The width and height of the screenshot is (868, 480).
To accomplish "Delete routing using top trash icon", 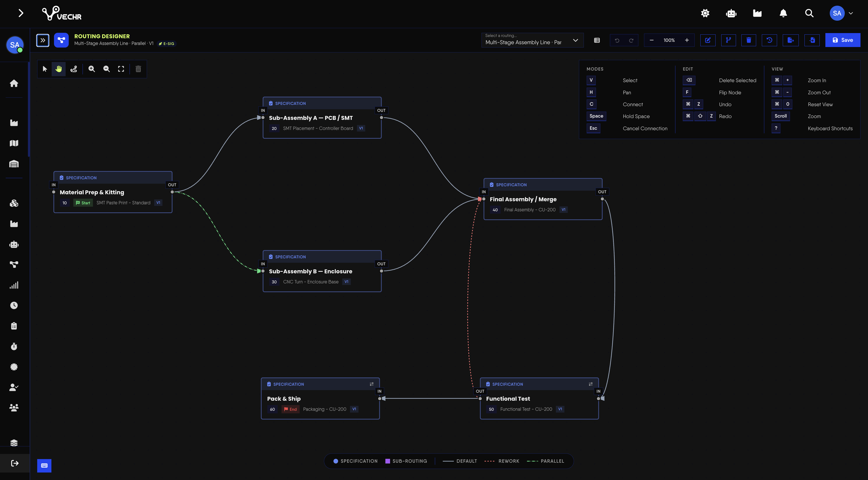I will (x=749, y=40).
